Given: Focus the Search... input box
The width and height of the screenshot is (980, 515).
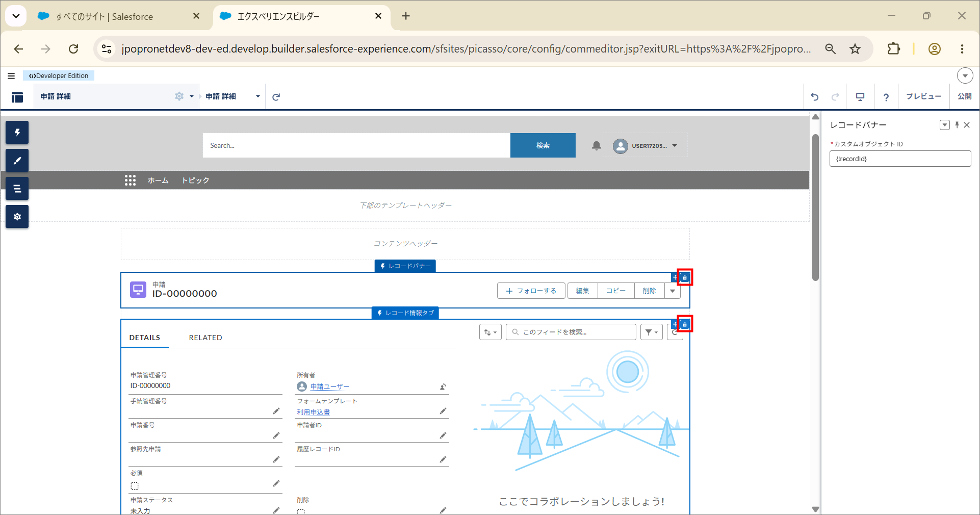Looking at the screenshot, I should point(356,146).
